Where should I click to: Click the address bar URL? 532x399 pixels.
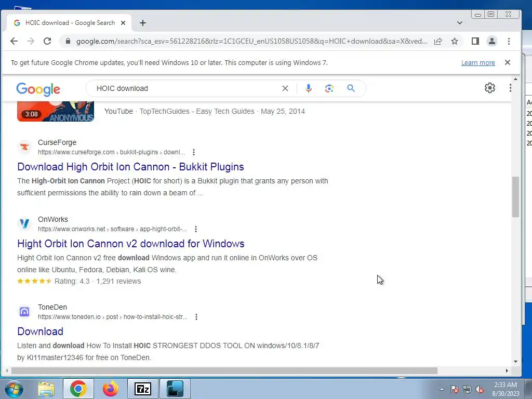tap(251, 42)
